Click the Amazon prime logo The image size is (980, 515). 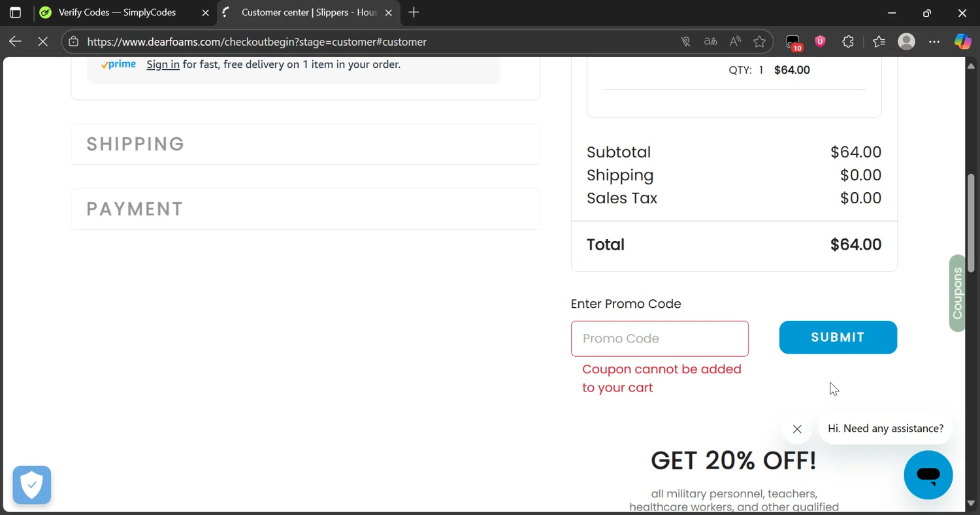(x=119, y=64)
